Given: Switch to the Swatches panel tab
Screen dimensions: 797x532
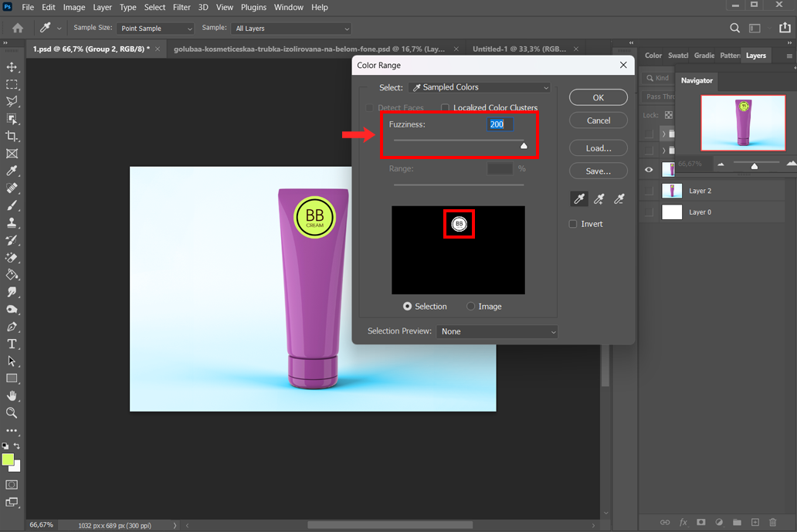Looking at the screenshot, I should (678, 56).
